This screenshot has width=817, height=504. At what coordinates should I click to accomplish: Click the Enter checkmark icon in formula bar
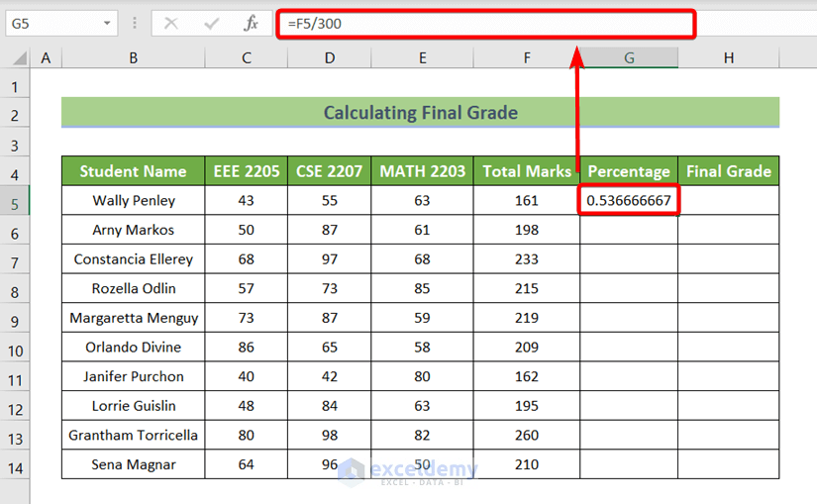[211, 24]
